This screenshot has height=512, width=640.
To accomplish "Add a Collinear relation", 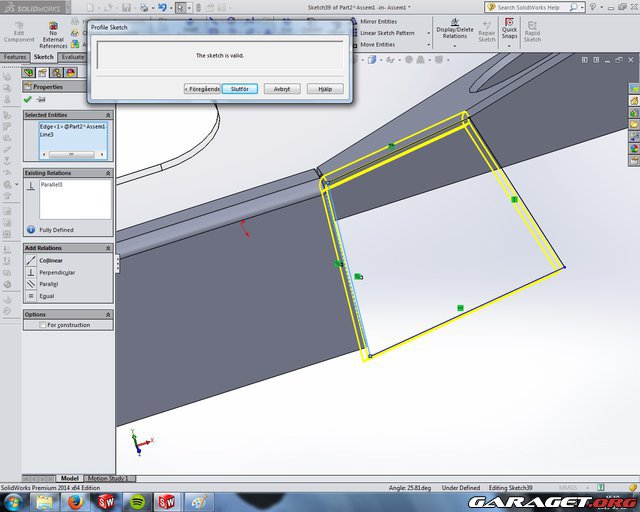I will [50, 260].
